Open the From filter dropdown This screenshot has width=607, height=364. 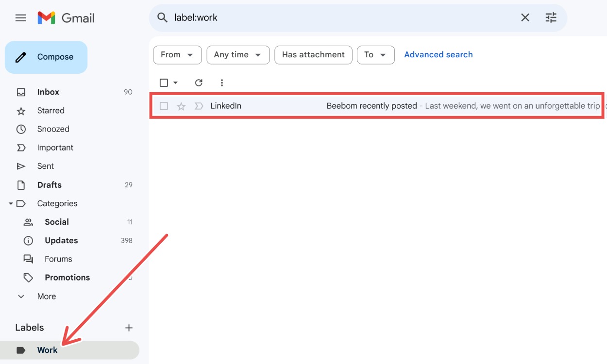click(x=177, y=55)
